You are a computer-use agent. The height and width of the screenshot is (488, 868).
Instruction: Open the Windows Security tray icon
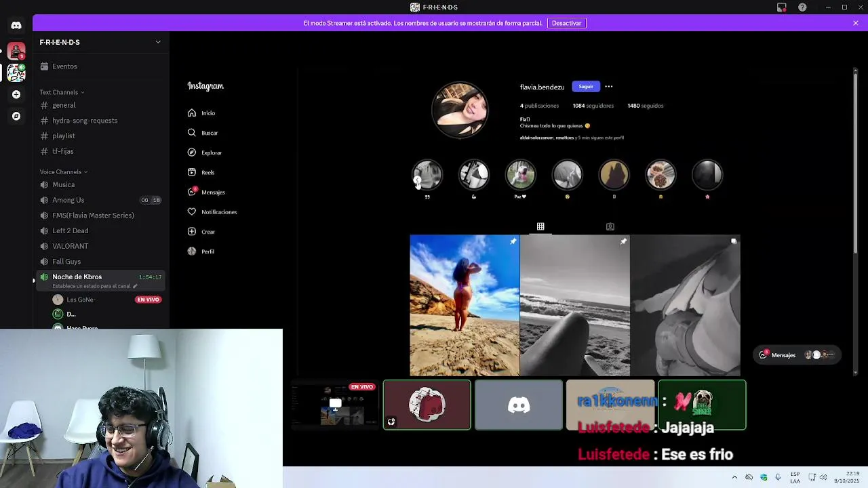coord(764,477)
